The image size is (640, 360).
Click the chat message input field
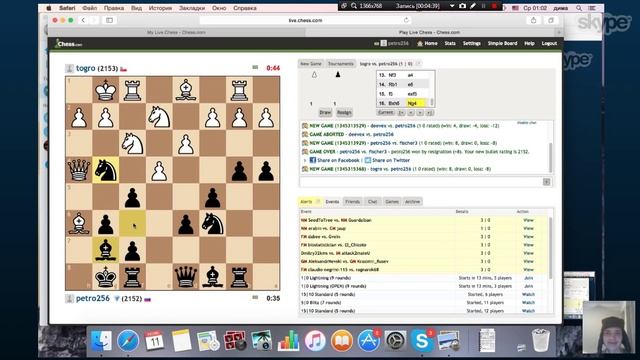pos(421,182)
